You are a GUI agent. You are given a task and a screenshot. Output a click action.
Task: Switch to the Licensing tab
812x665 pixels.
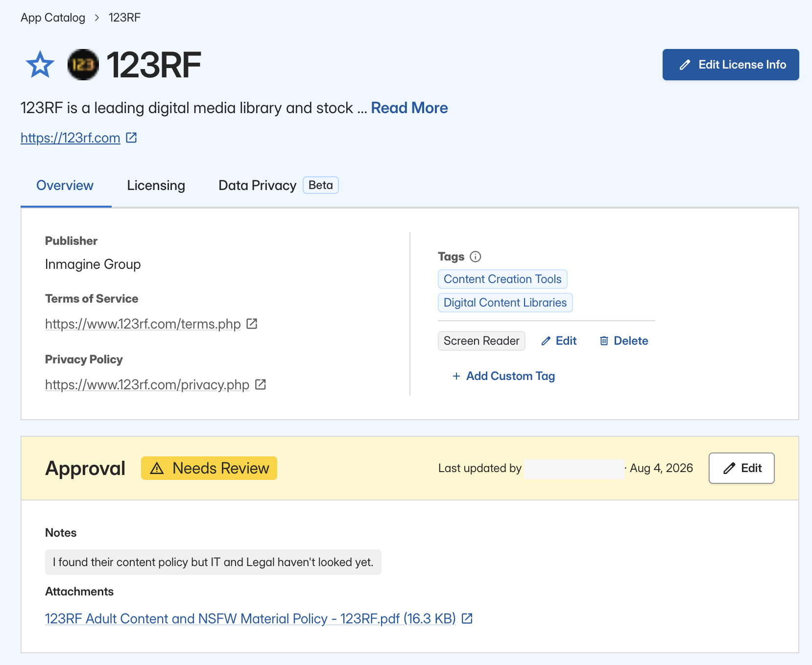coord(156,185)
